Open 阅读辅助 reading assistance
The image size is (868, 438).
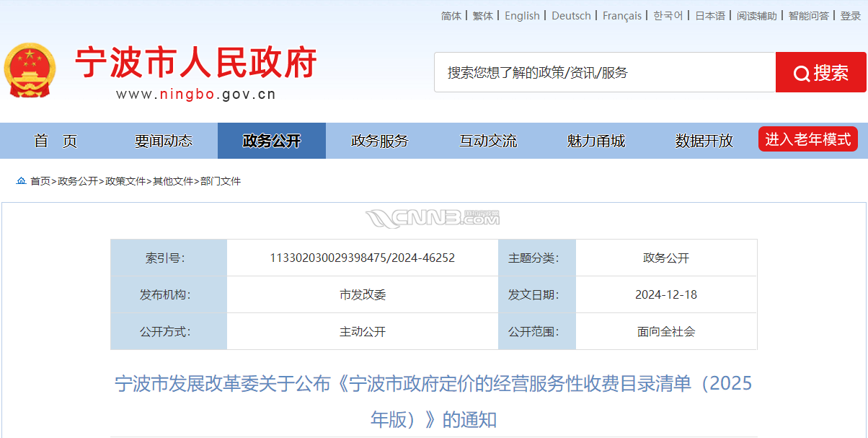(757, 16)
